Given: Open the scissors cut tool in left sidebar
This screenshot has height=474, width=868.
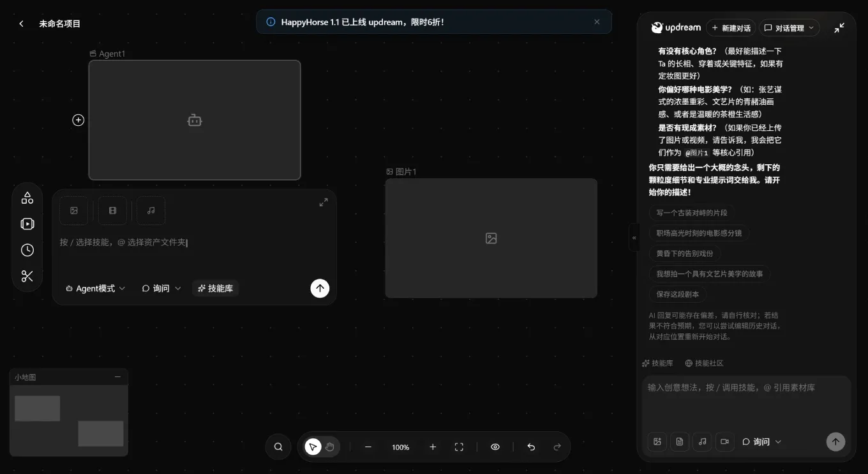Looking at the screenshot, I should point(27,276).
